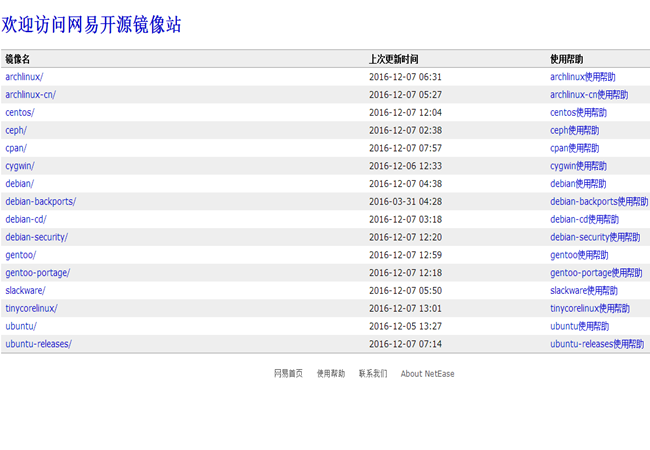Open the debian-cd/ mirror

pos(26,219)
